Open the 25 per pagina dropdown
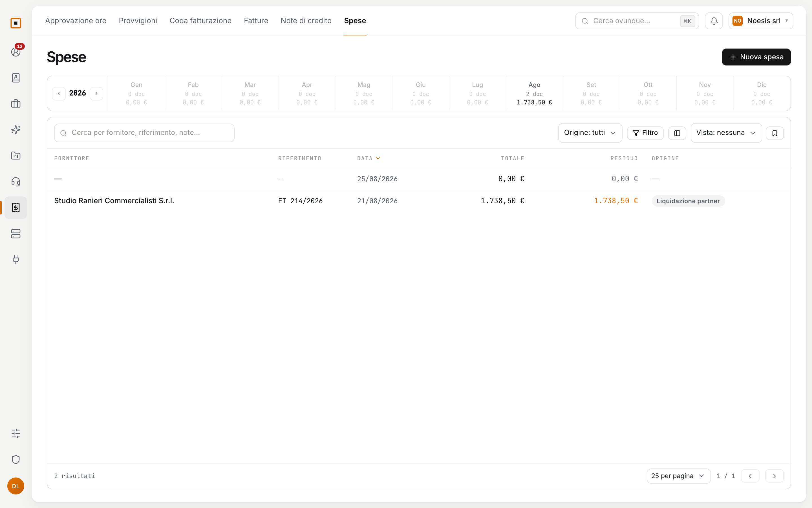This screenshot has width=812, height=508. coord(678,476)
